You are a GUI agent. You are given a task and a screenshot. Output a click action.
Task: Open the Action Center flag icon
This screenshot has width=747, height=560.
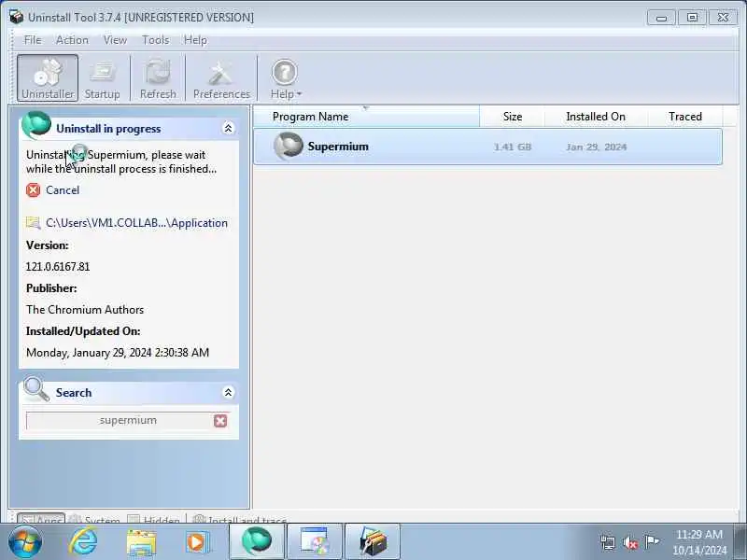[652, 542]
